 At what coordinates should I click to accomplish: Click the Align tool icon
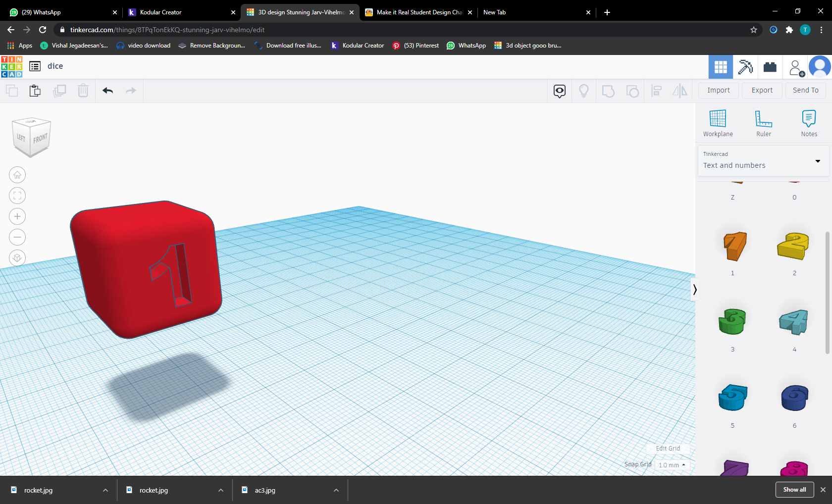[x=657, y=91]
